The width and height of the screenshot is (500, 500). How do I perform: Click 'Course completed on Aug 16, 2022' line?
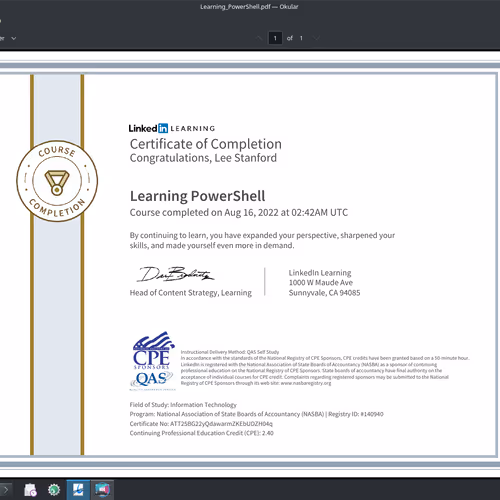(239, 213)
